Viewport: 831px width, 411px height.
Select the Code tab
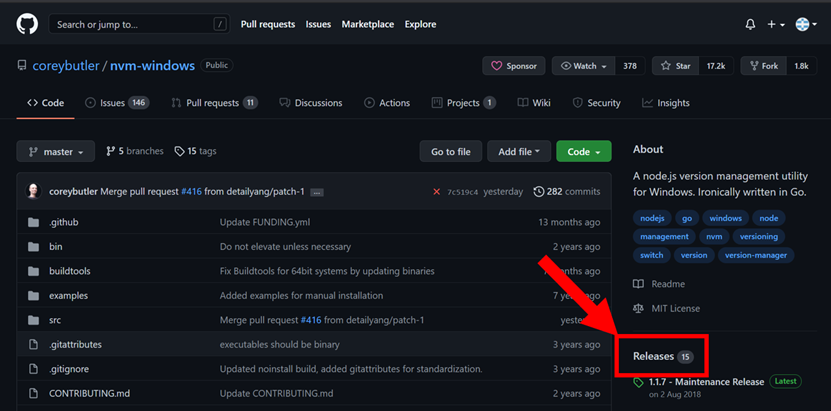46,103
